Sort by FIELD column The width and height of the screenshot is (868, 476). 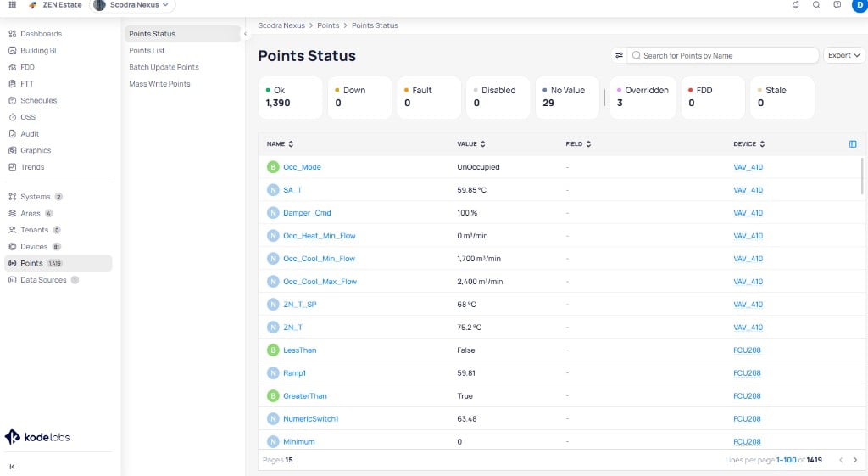click(x=578, y=144)
